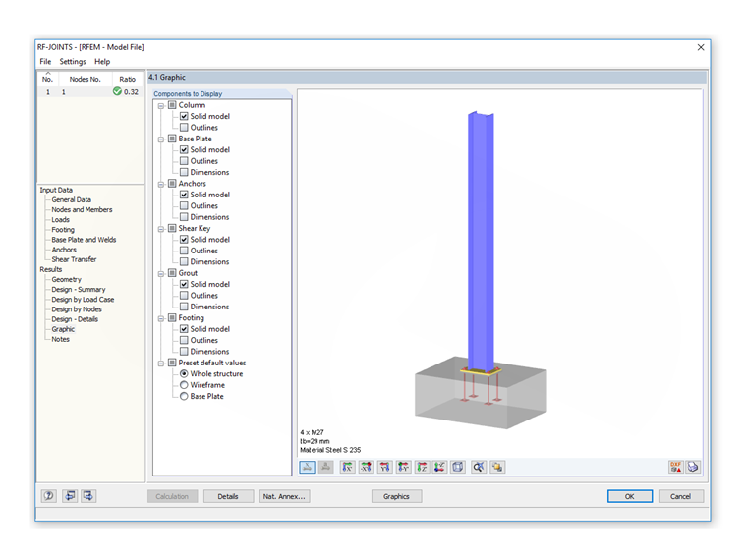Uncheck Anchors Solid model
This screenshot has height=560, width=747.
pyautogui.click(x=184, y=195)
